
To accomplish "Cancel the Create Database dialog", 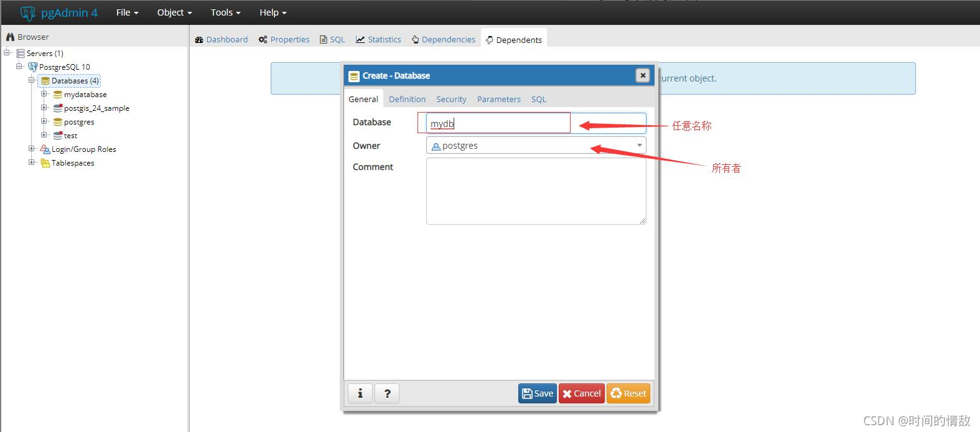I will (x=582, y=393).
